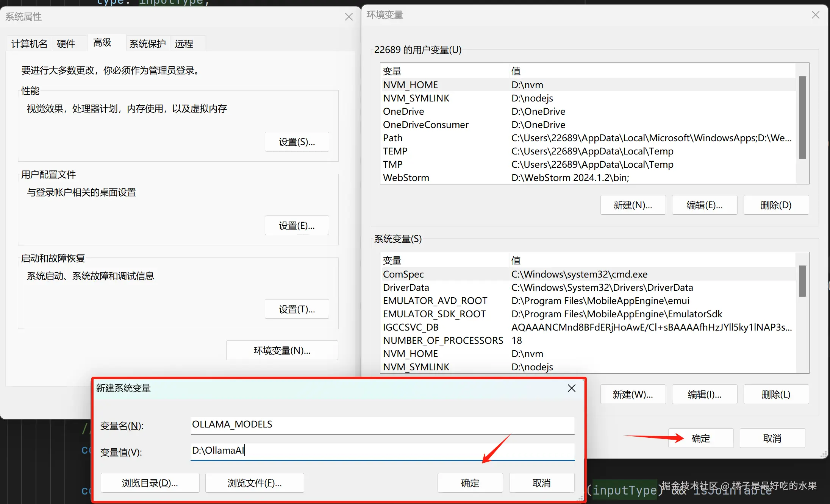Viewport: 830px width, 504px height.
Task: Switch to the 计算机名 tab
Action: [29, 44]
